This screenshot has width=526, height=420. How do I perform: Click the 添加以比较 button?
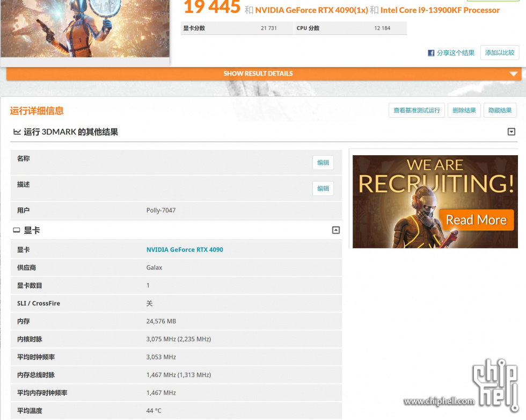[x=500, y=53]
